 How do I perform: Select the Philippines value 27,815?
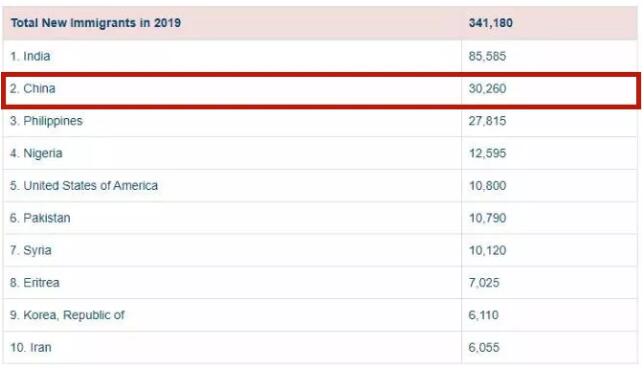487,121
